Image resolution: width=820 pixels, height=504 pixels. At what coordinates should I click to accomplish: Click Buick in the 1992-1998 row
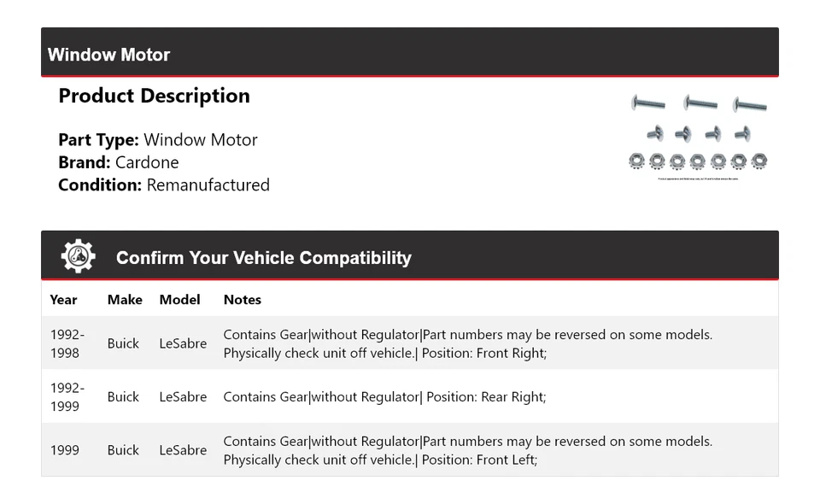(x=123, y=343)
